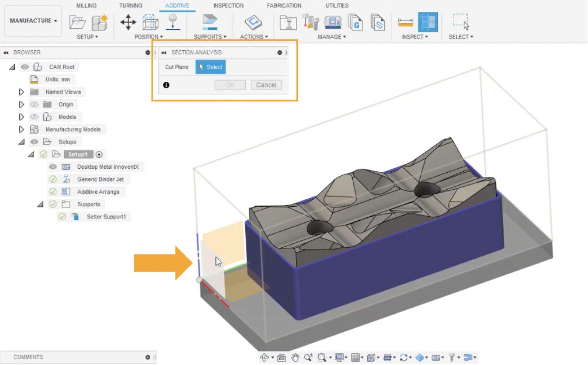Click the window Select tool icon

point(460,22)
